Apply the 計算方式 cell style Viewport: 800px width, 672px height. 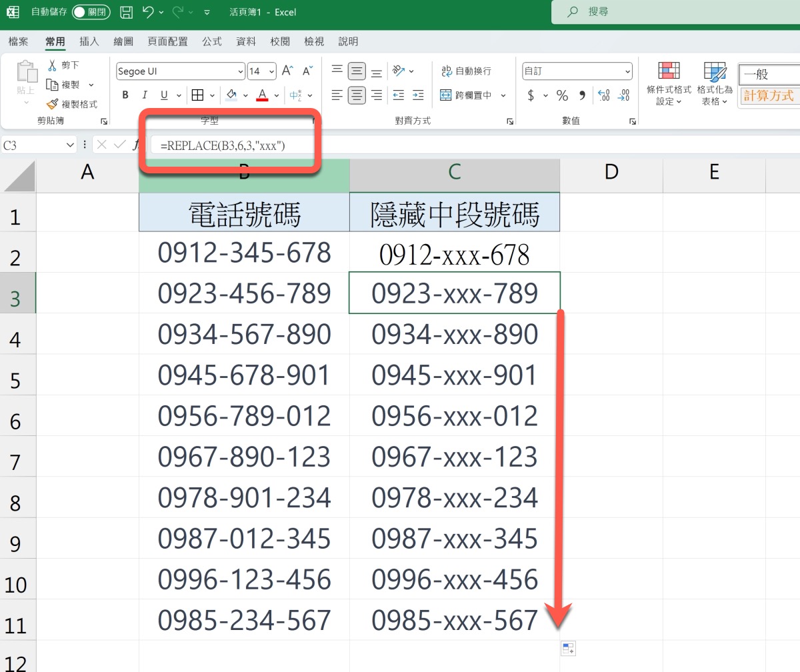(x=769, y=95)
